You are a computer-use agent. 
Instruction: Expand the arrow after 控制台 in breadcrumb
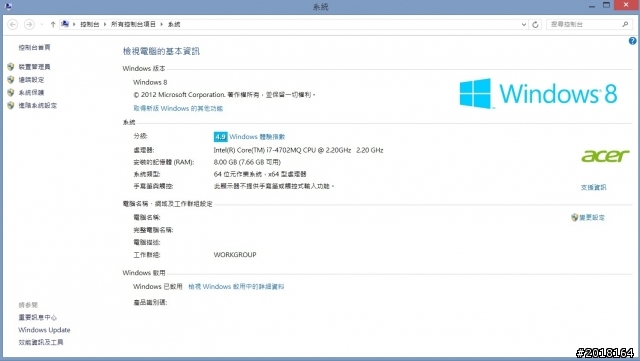tap(105, 25)
